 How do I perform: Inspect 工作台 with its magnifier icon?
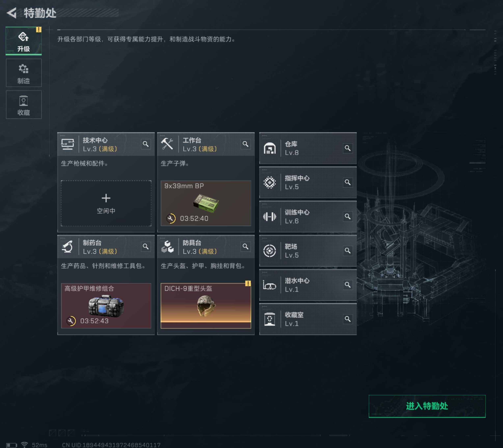pos(245,144)
